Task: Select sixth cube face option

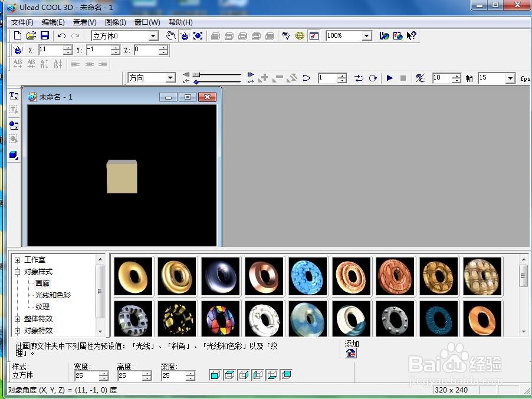Action: click(287, 375)
